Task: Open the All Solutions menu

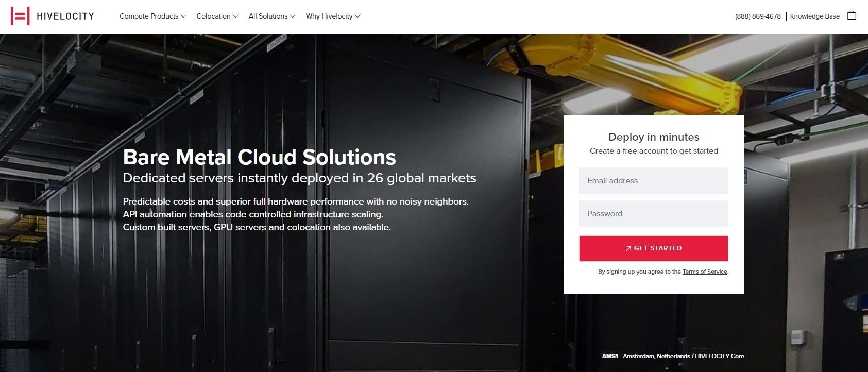Action: point(272,16)
